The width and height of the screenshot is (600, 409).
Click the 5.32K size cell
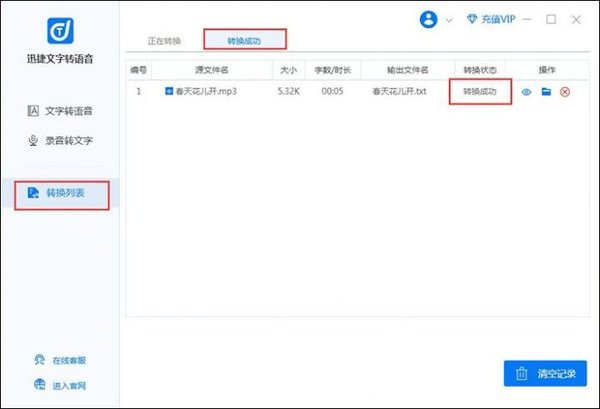pos(289,91)
